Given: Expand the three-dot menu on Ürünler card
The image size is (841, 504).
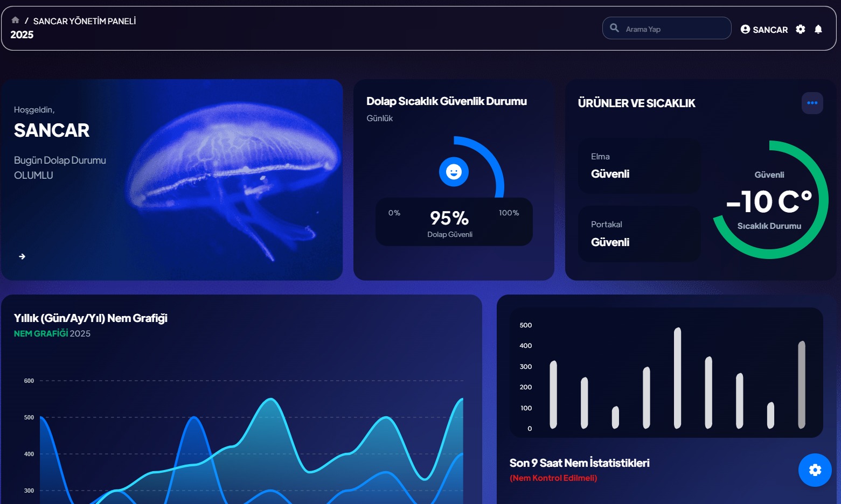Looking at the screenshot, I should coord(812,103).
